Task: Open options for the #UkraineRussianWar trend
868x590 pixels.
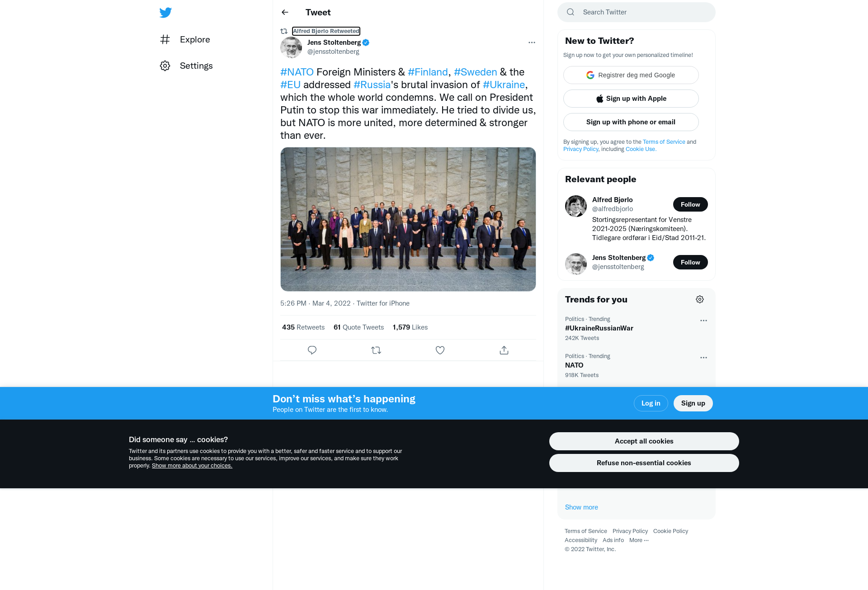Action: [703, 321]
